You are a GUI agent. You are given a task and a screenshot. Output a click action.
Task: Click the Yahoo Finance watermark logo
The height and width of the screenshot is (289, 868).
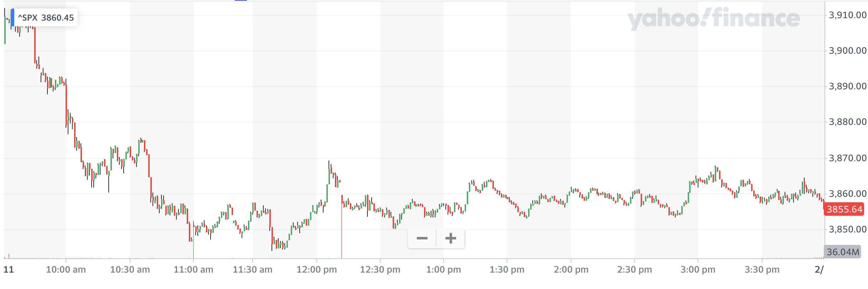(x=713, y=19)
